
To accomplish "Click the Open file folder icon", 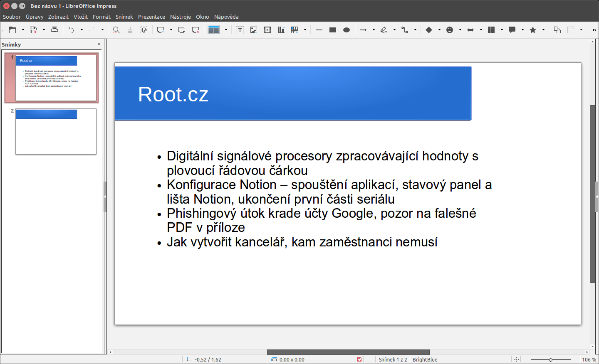I will coord(12,30).
